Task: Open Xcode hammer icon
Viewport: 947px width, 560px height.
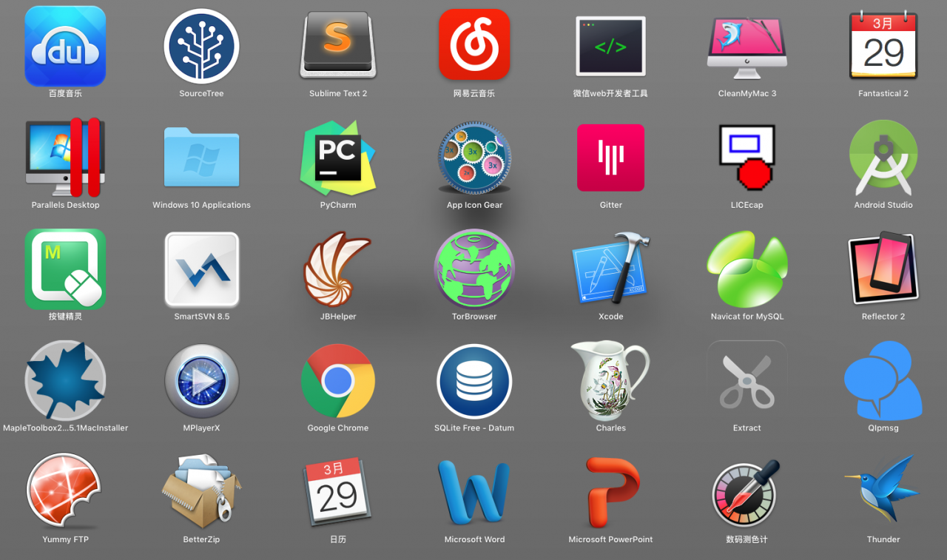Action: coord(610,269)
